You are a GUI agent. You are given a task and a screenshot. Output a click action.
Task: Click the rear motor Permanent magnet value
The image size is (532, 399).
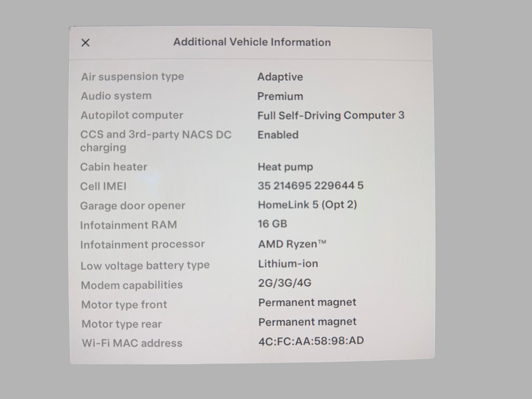point(307,322)
